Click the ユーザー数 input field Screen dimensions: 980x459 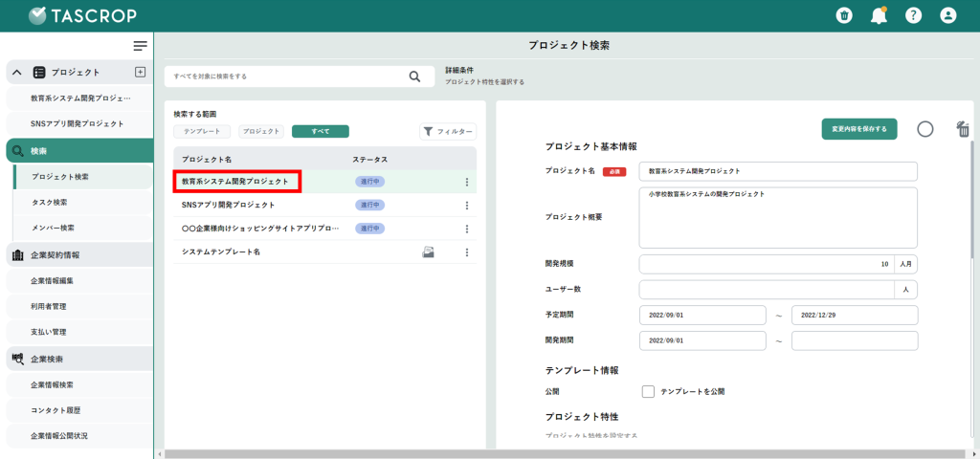[767, 290]
